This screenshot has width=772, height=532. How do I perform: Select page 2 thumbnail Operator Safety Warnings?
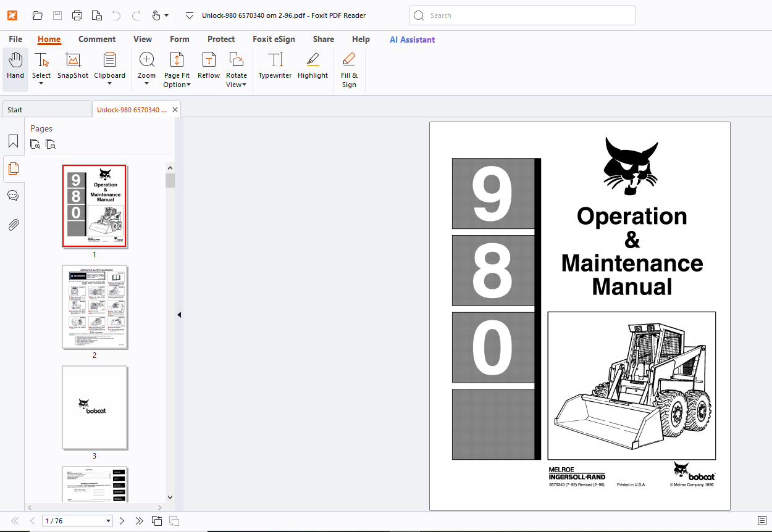94,307
